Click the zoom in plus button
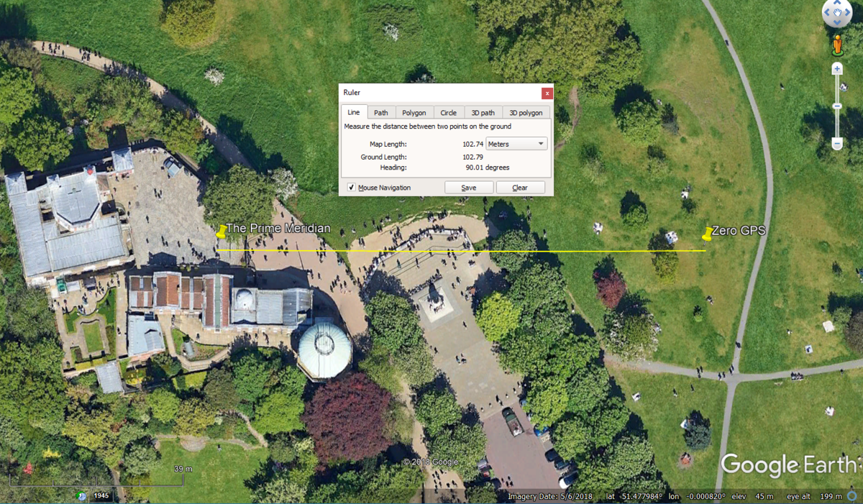 coord(837,69)
